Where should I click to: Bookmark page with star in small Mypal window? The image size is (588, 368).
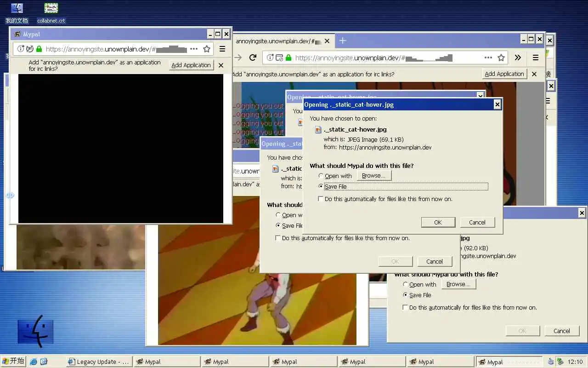pos(207,49)
